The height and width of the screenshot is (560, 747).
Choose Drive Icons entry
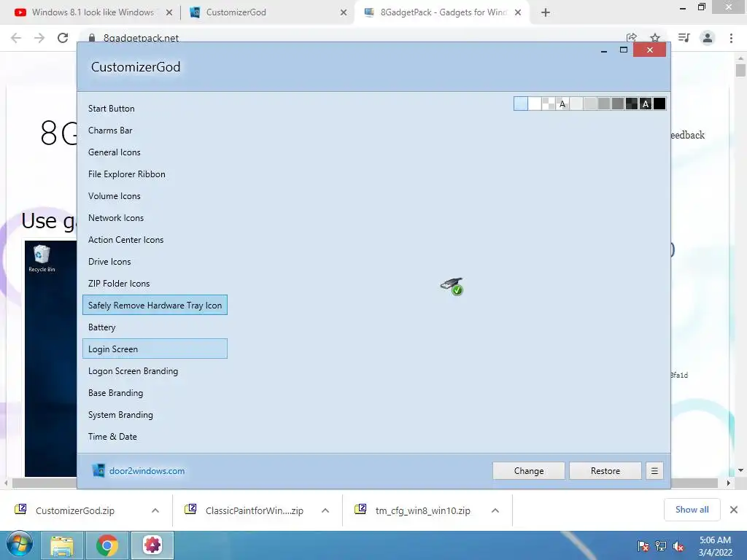click(x=155, y=262)
